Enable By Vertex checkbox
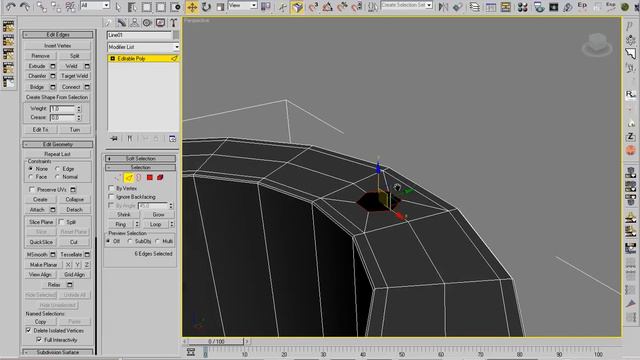The height and width of the screenshot is (360, 640). click(x=111, y=188)
